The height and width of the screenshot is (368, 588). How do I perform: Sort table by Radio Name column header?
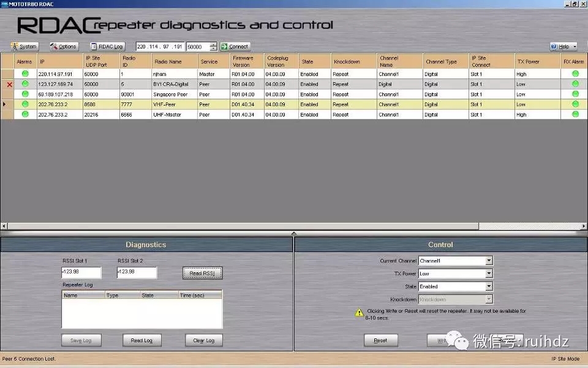click(x=168, y=61)
